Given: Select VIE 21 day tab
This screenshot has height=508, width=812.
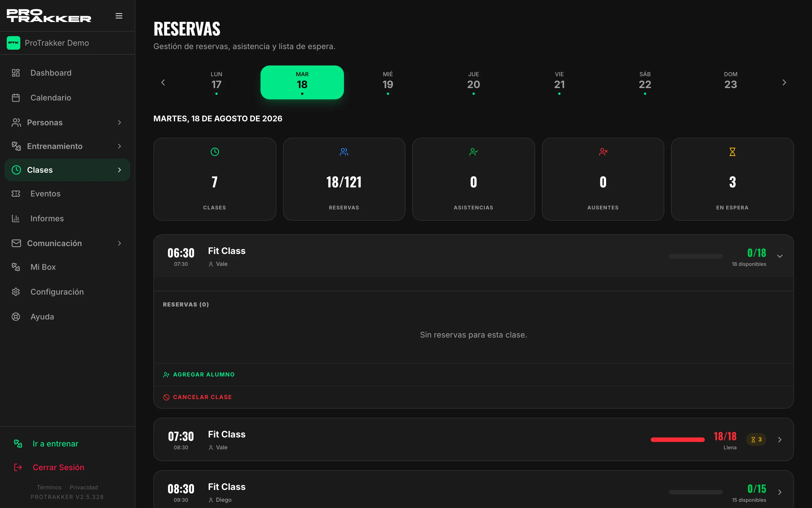Looking at the screenshot, I should click(x=559, y=82).
